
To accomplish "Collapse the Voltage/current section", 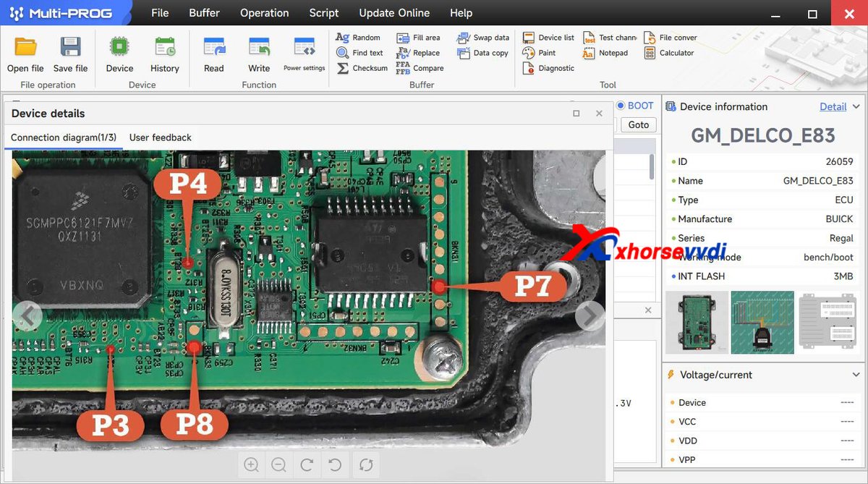I will (856, 375).
